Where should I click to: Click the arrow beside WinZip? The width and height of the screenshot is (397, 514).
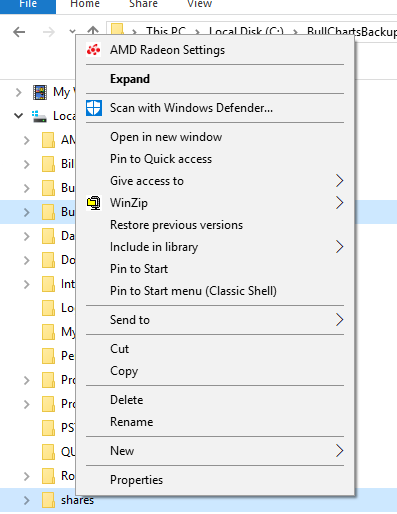pyautogui.click(x=339, y=203)
